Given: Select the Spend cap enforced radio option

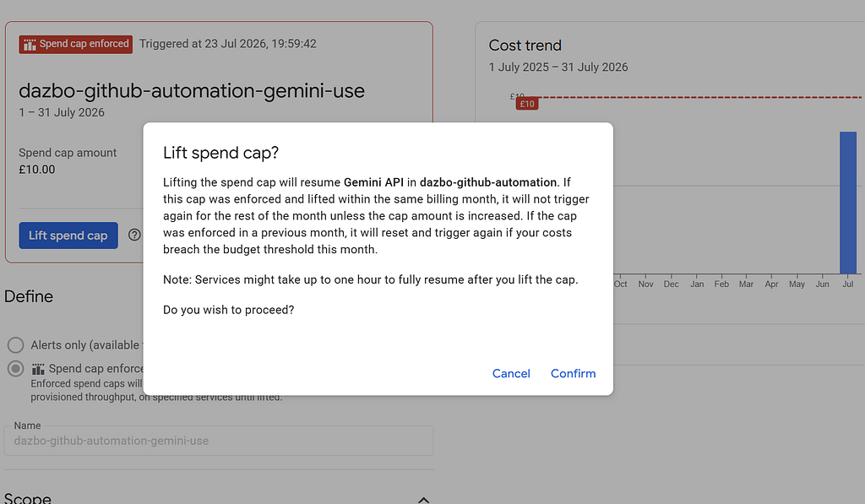Looking at the screenshot, I should 15,368.
